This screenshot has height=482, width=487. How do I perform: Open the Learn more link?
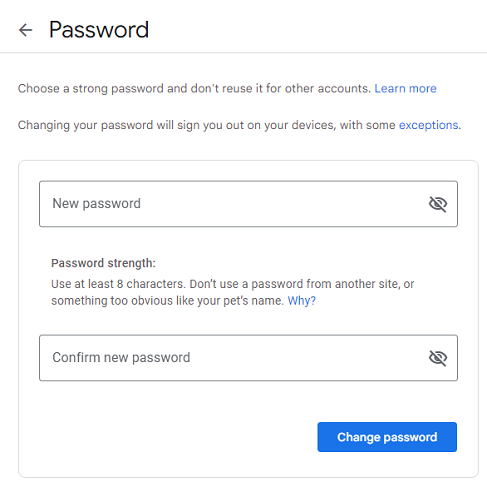coord(405,88)
